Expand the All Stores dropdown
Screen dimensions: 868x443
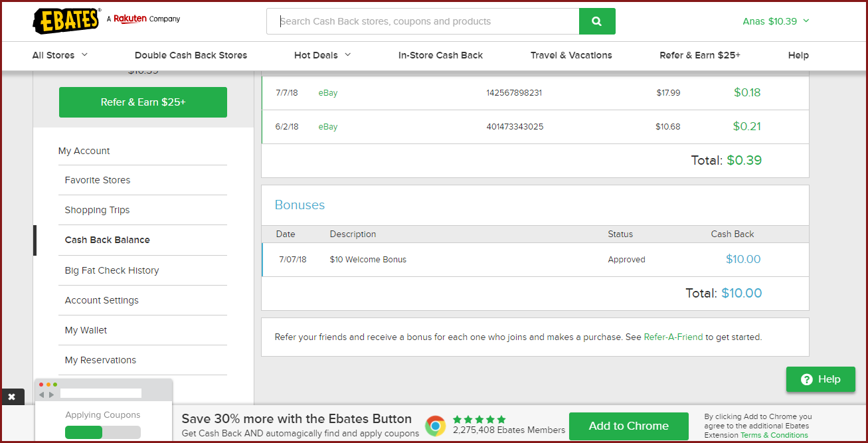(x=60, y=55)
